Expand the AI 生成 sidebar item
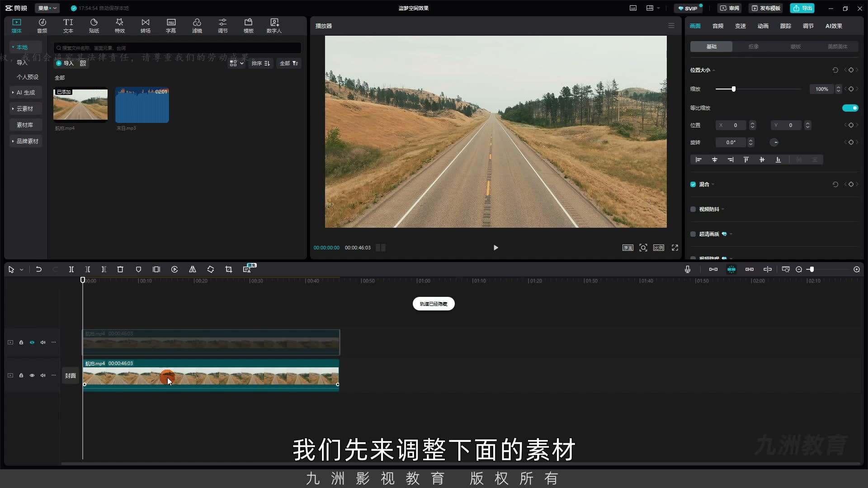868x488 pixels. click(26, 93)
